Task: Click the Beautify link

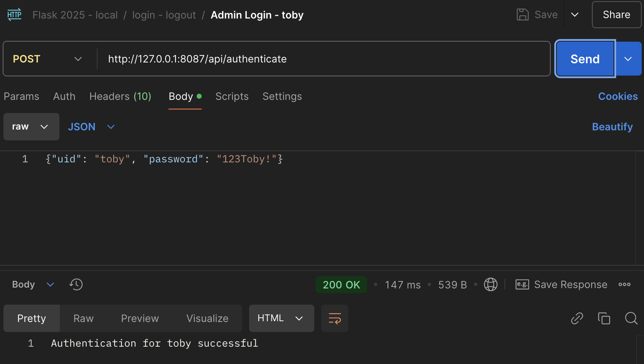Action: pos(612,126)
